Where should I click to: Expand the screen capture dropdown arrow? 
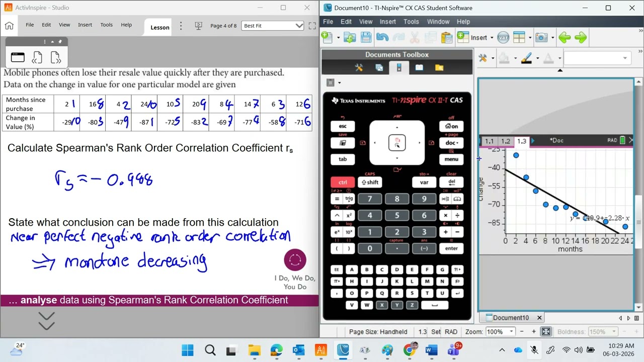pyautogui.click(x=552, y=38)
